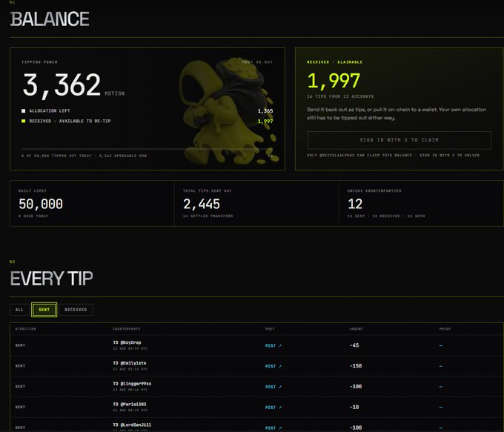Click the '14 settled transfers' caption
The image size is (504, 432).
[x=208, y=216]
